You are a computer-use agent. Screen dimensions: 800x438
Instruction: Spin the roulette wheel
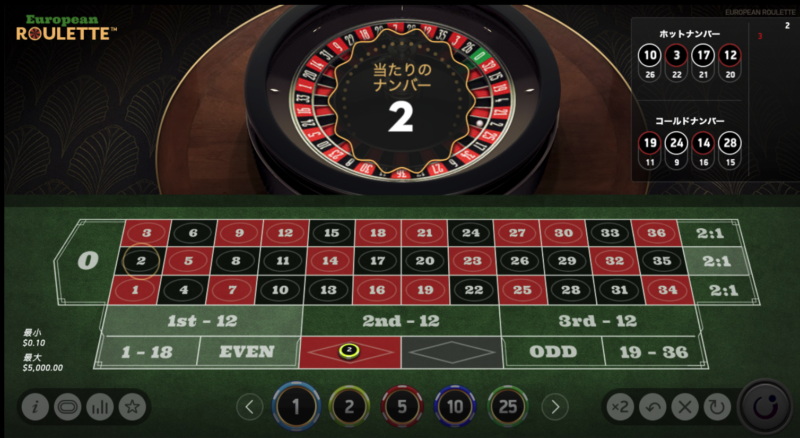pyautogui.click(x=765, y=407)
